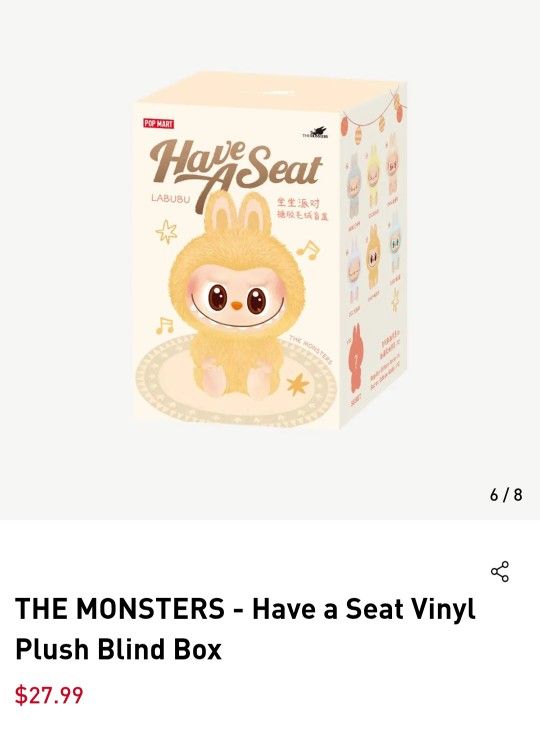Open the product title THE MONSTERS text
This screenshot has width=540, height=738.
click(120, 608)
